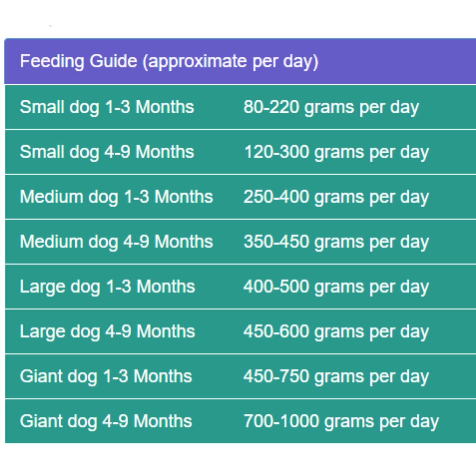This screenshot has height=476, width=476.
Task: Select the Medium dog 1-3 Months label
Action: coord(116,197)
